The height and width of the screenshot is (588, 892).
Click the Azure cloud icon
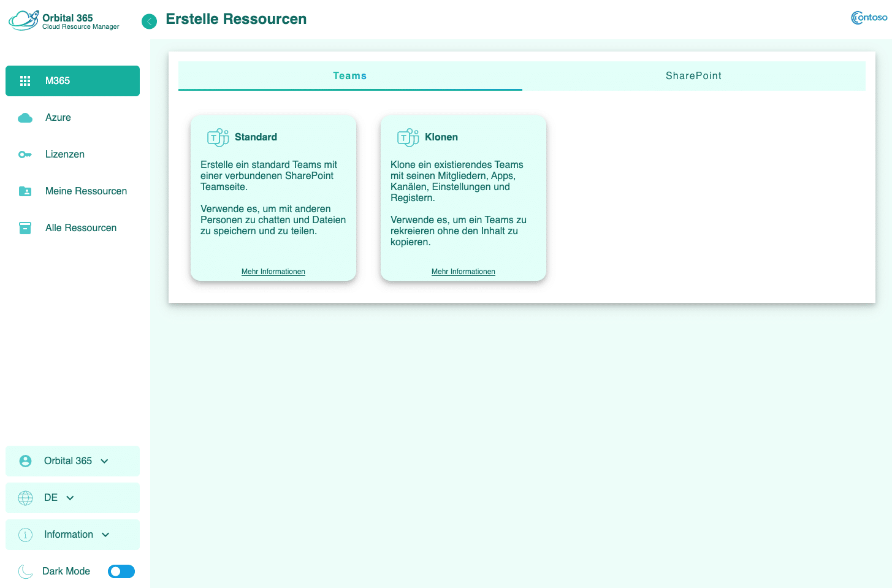(x=25, y=118)
